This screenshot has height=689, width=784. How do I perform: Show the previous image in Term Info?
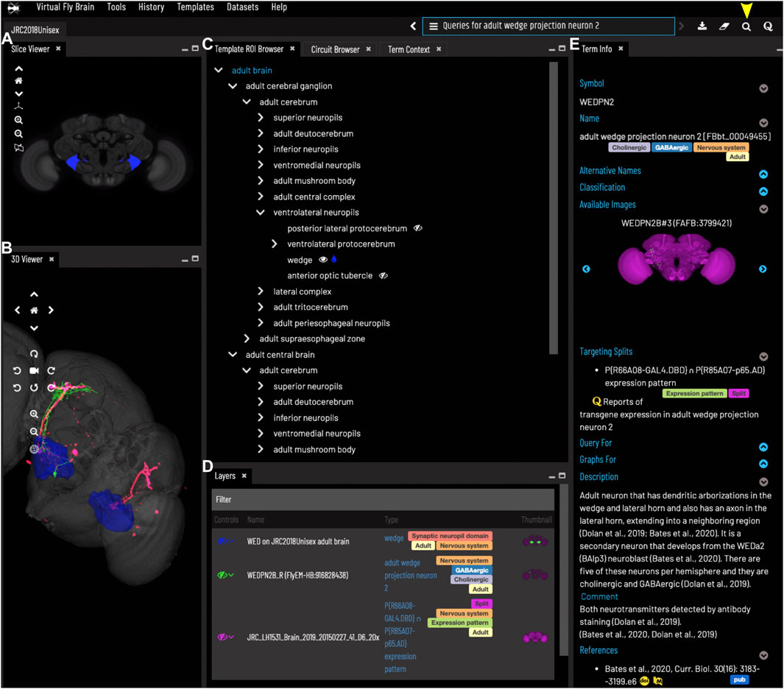click(586, 269)
